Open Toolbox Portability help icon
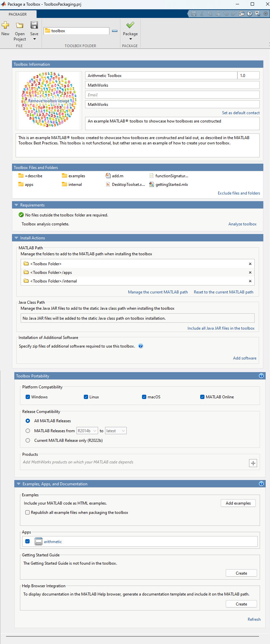This screenshot has width=270, height=644. point(261,376)
